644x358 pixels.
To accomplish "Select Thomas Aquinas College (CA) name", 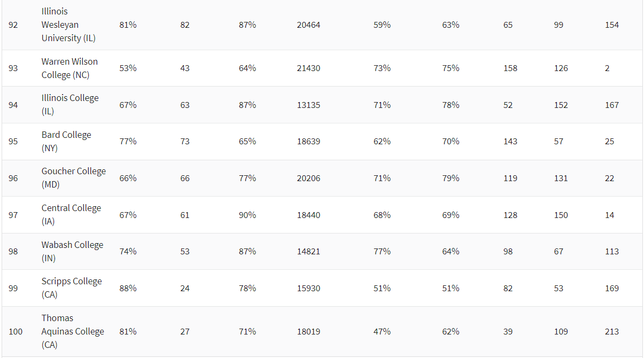I will [73, 331].
